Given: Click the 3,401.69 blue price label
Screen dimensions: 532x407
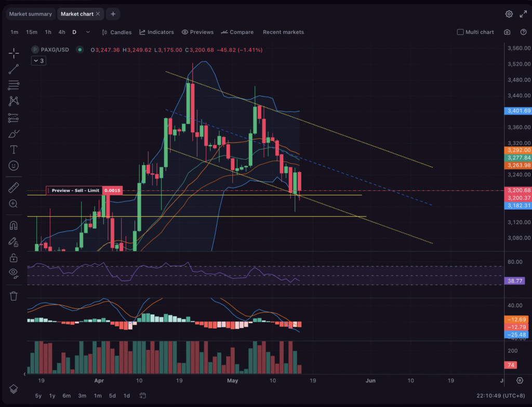Looking at the screenshot, I should pyautogui.click(x=518, y=111).
